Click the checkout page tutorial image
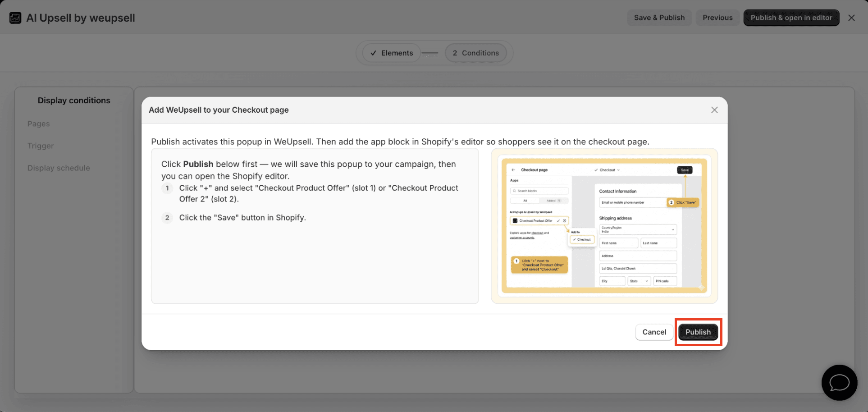This screenshot has height=412, width=868. [x=604, y=226]
